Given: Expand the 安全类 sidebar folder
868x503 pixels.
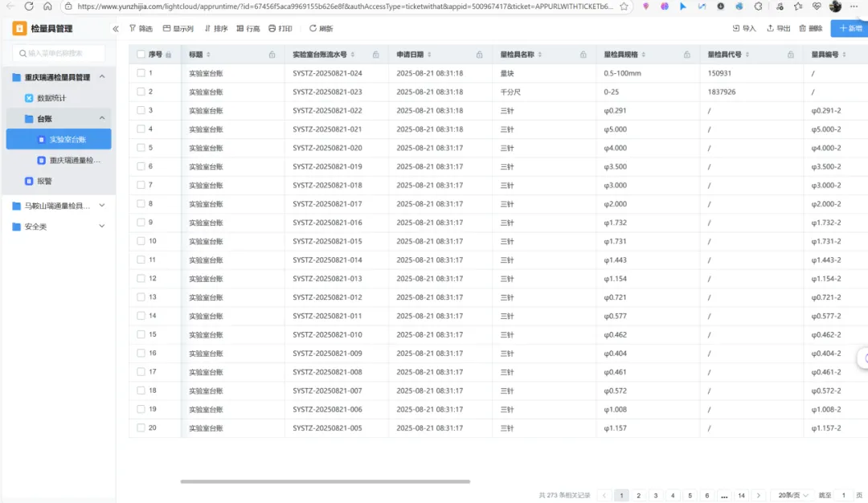Looking at the screenshot, I should coord(102,227).
